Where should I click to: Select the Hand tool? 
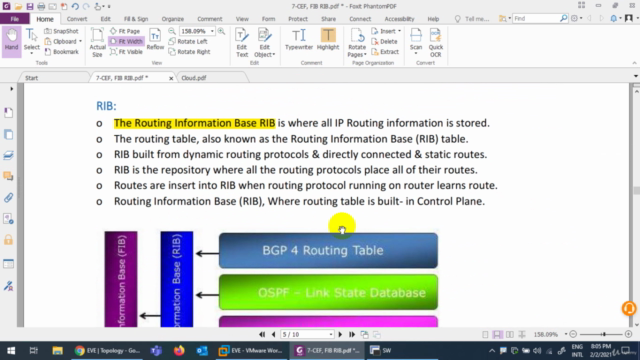pyautogui.click(x=11, y=41)
